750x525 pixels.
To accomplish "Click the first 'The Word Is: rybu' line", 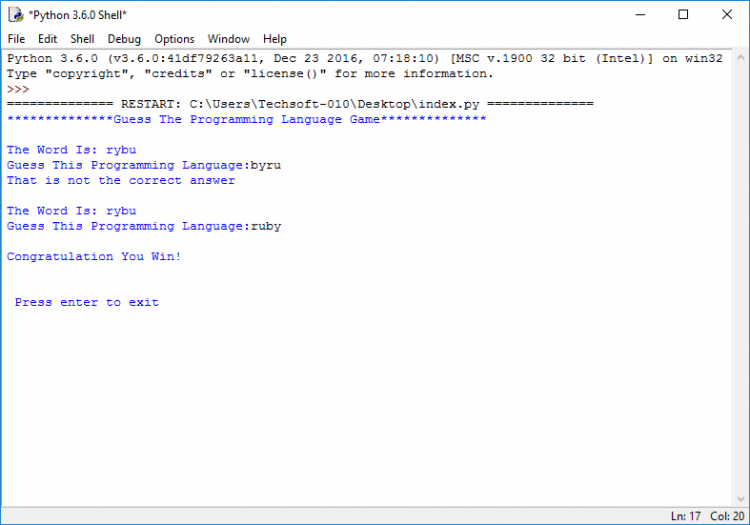I will (71, 150).
